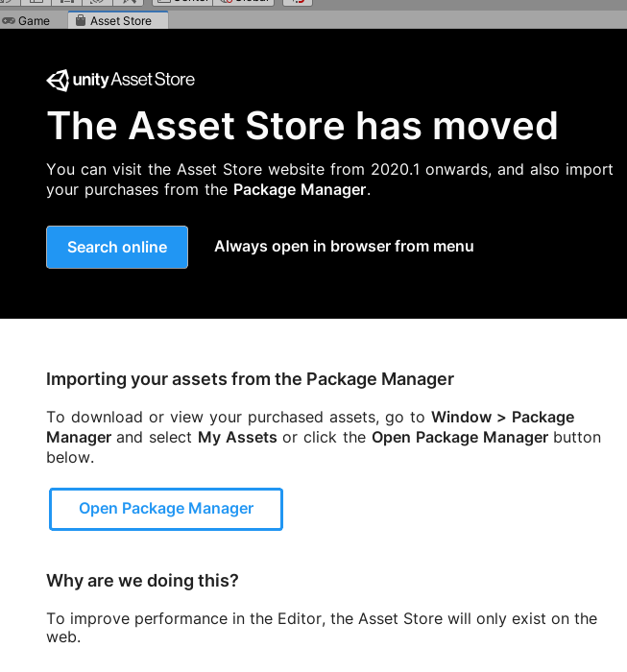Click the "Why are we doing this?" heading
The height and width of the screenshot is (672, 627).
142,581
